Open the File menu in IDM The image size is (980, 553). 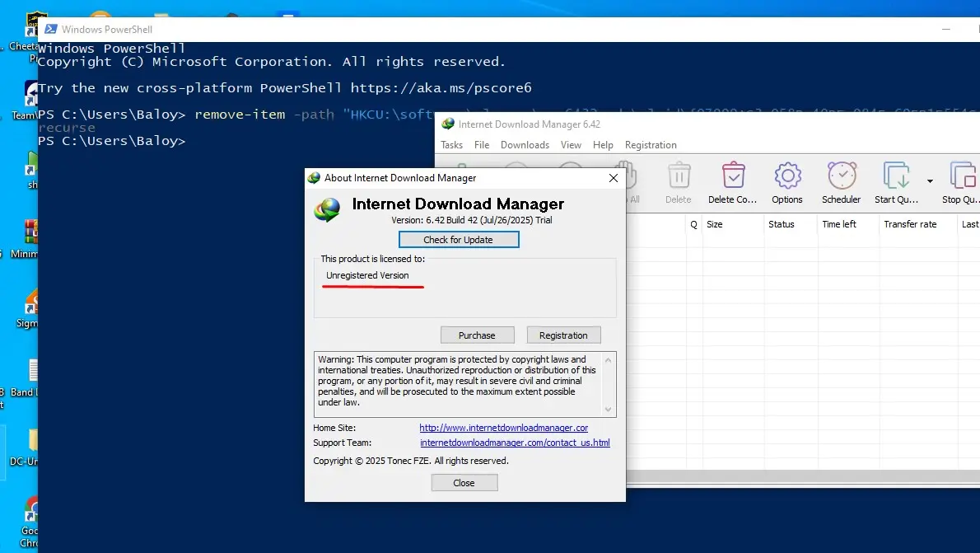pyautogui.click(x=481, y=144)
